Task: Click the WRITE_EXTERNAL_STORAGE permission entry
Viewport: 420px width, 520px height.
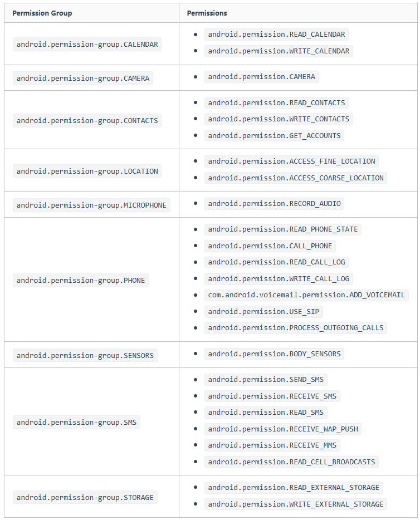Action: 296,504
